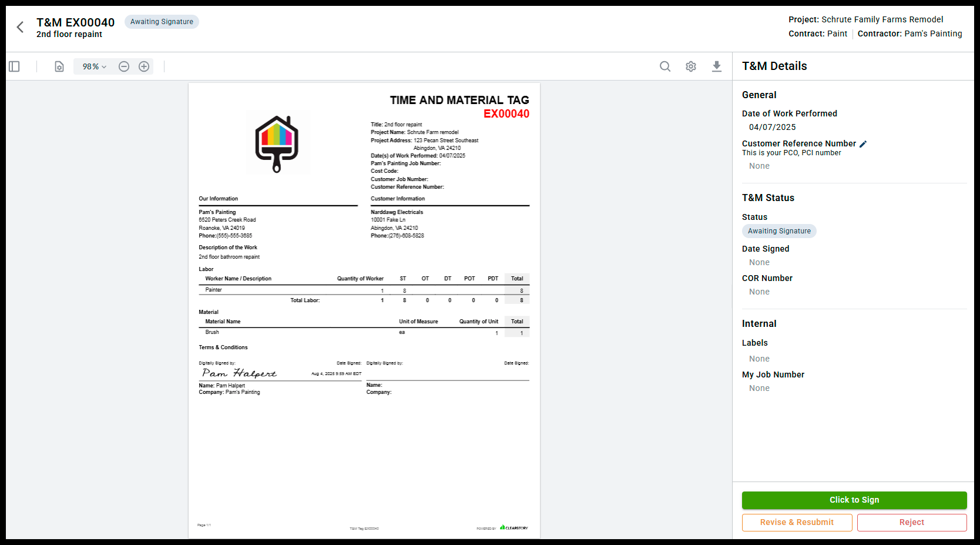
Task: Click the Awaiting Signature badge in header
Action: click(162, 22)
